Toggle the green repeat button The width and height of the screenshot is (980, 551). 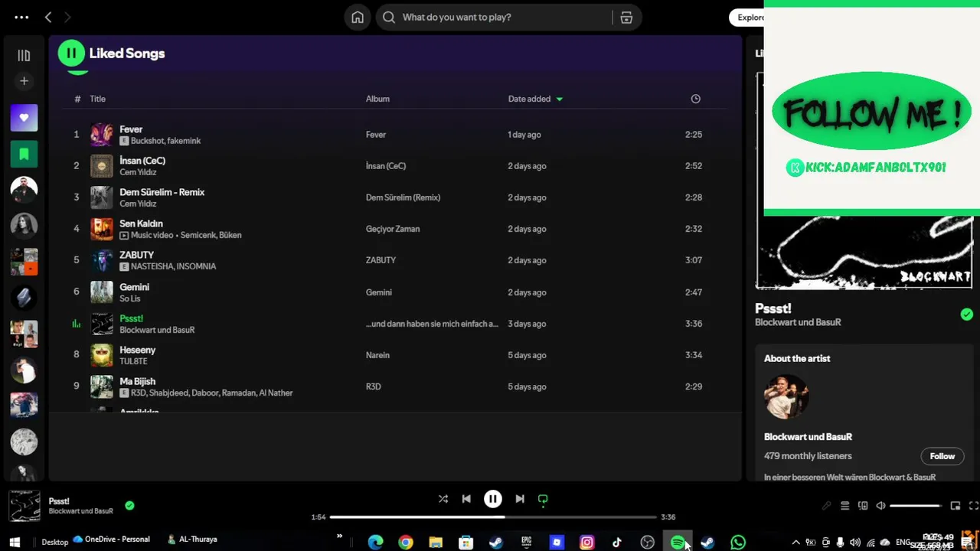pos(543,499)
